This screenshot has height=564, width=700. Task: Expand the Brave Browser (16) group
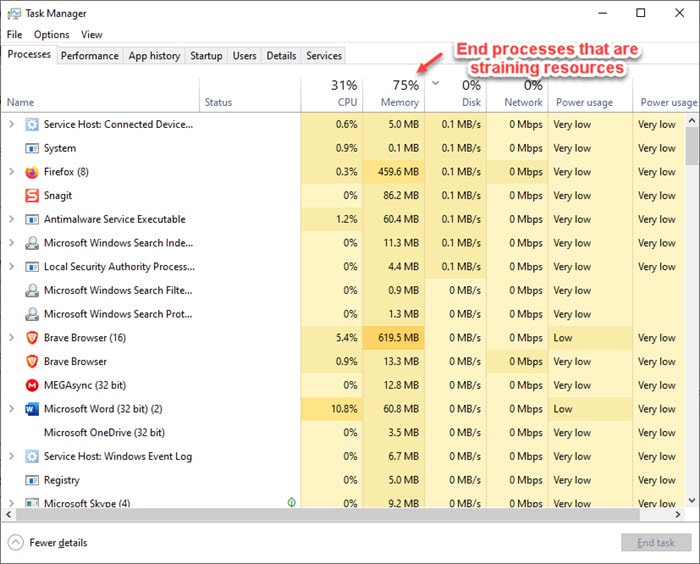(x=12, y=337)
